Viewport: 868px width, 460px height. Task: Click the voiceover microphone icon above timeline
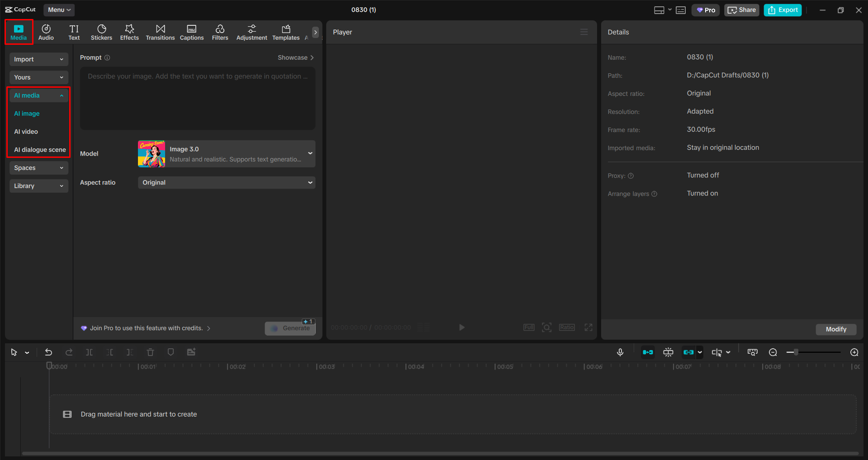coord(620,352)
